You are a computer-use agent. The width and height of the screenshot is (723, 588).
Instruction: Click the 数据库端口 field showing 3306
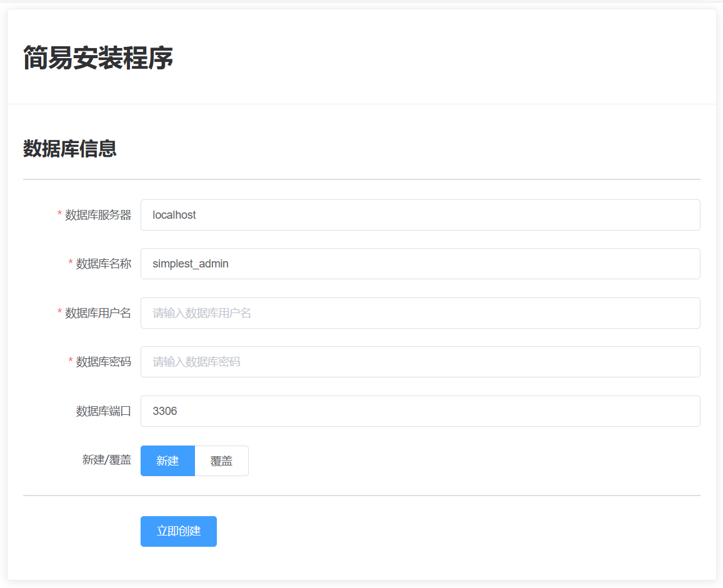pos(420,411)
